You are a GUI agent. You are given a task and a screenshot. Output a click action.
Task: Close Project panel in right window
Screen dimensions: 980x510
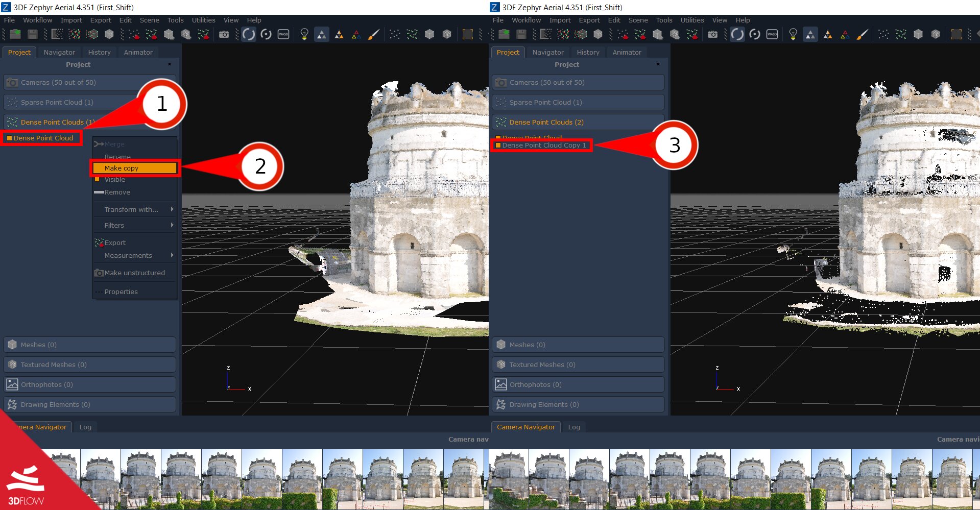point(658,64)
